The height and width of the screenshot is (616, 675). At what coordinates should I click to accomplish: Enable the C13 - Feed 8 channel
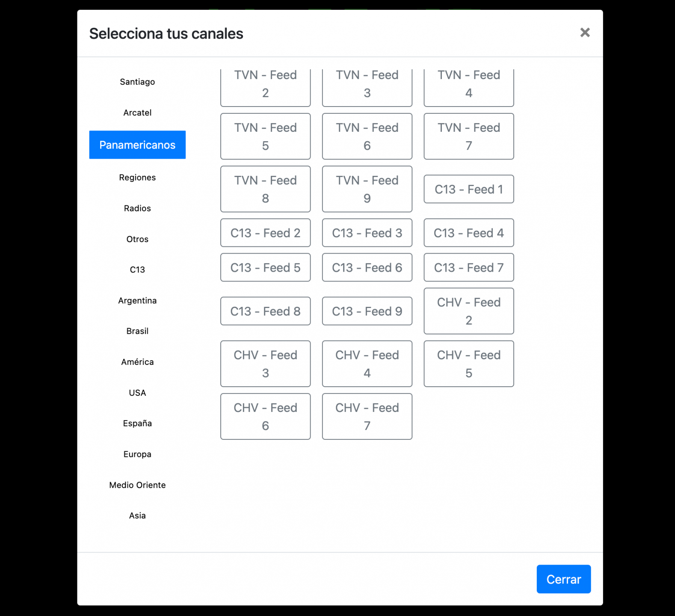pos(265,311)
